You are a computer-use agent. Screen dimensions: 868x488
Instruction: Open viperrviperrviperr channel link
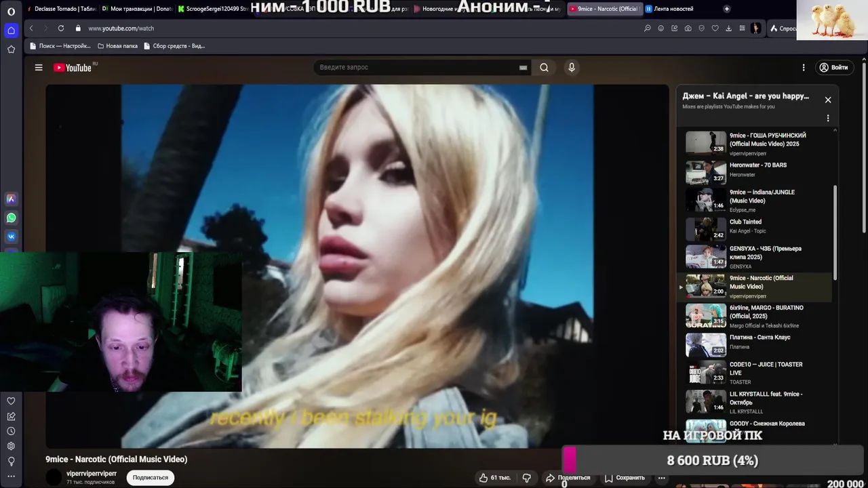coord(92,474)
